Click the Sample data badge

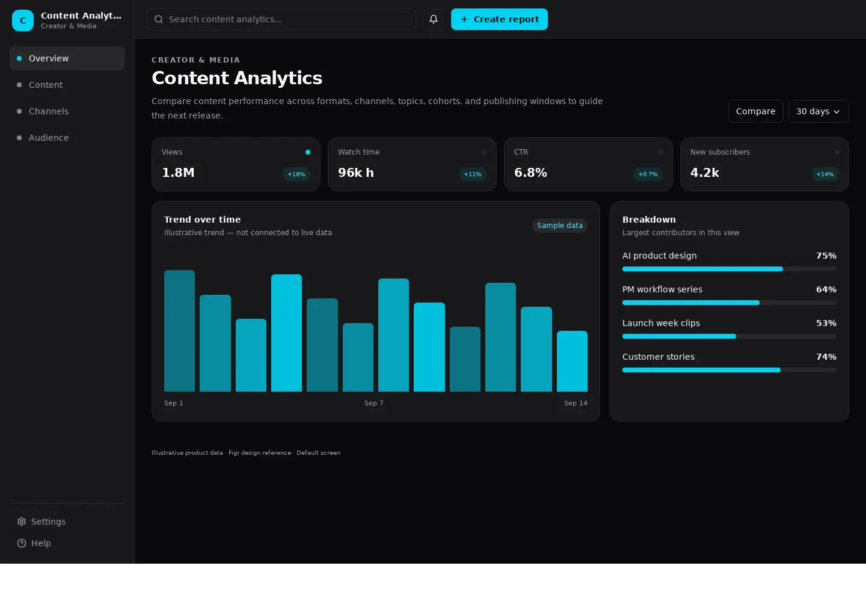tap(560, 226)
